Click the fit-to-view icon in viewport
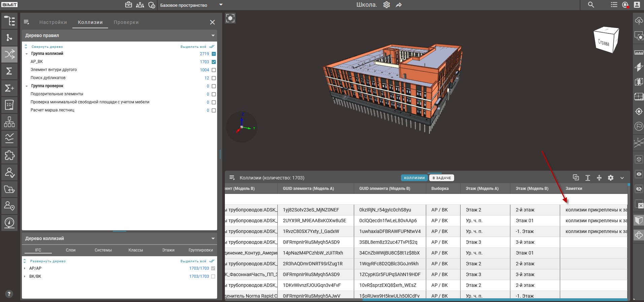Viewport: 644px width, 302px height. click(x=230, y=18)
